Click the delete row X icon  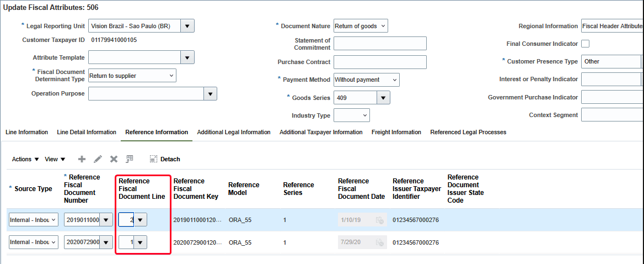114,159
